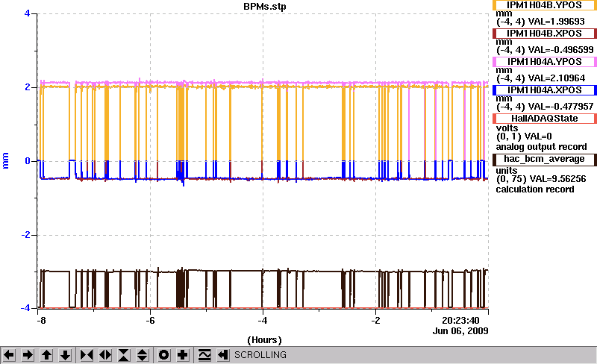Click the vertical zoom-out up-down icon
Viewport: 597px width, 364px height.
pyautogui.click(x=143, y=355)
